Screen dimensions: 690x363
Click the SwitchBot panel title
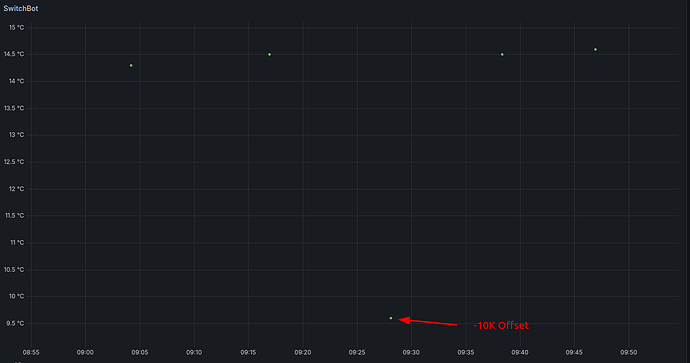click(x=21, y=8)
